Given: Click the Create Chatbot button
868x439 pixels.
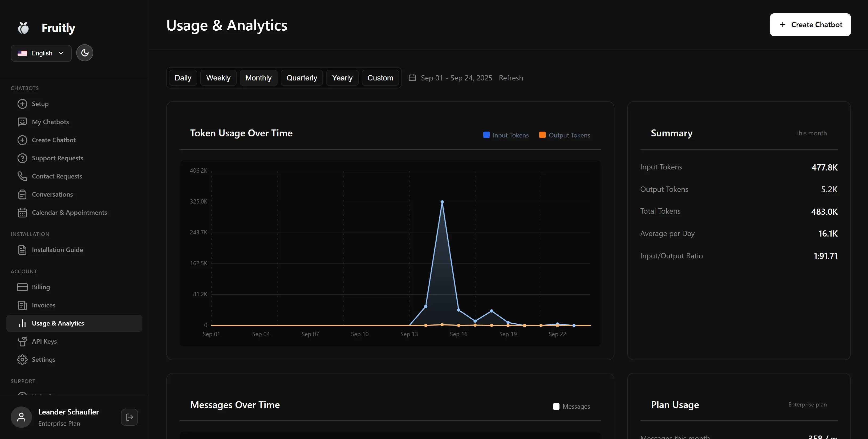Looking at the screenshot, I should [810, 25].
